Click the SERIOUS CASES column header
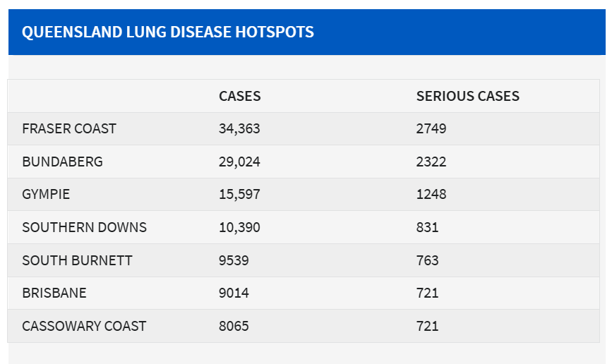 pyautogui.click(x=467, y=96)
